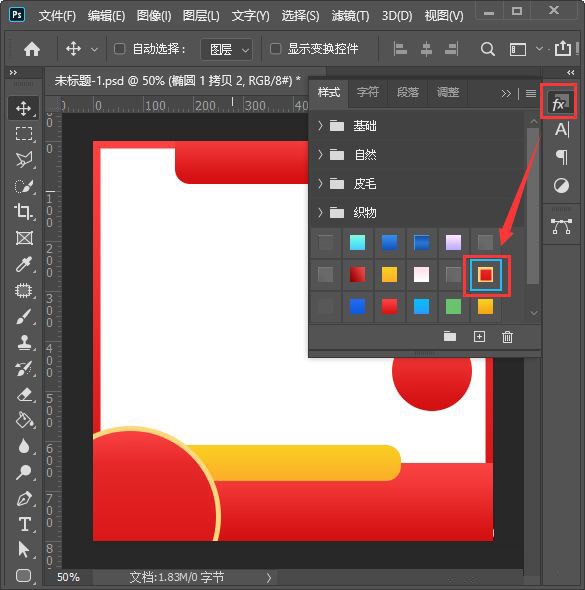
Task: Open the 滤镜(T) menu
Action: pyautogui.click(x=350, y=16)
